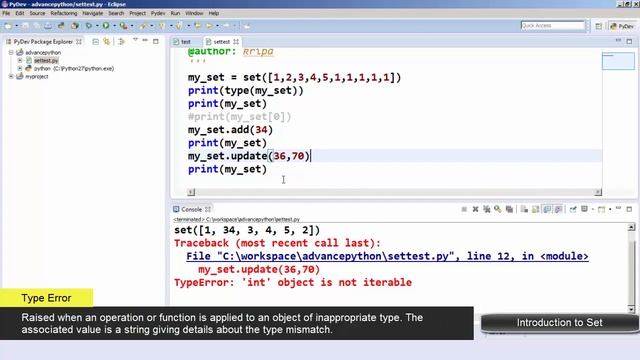Select the myproject project

37,76
